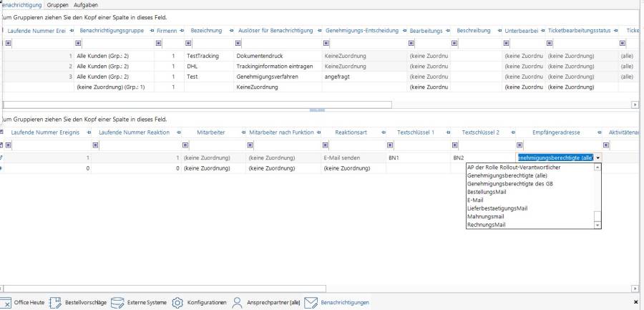Open the Konfigurationen gear icon
Screen dimensions: 644x310
177,303
